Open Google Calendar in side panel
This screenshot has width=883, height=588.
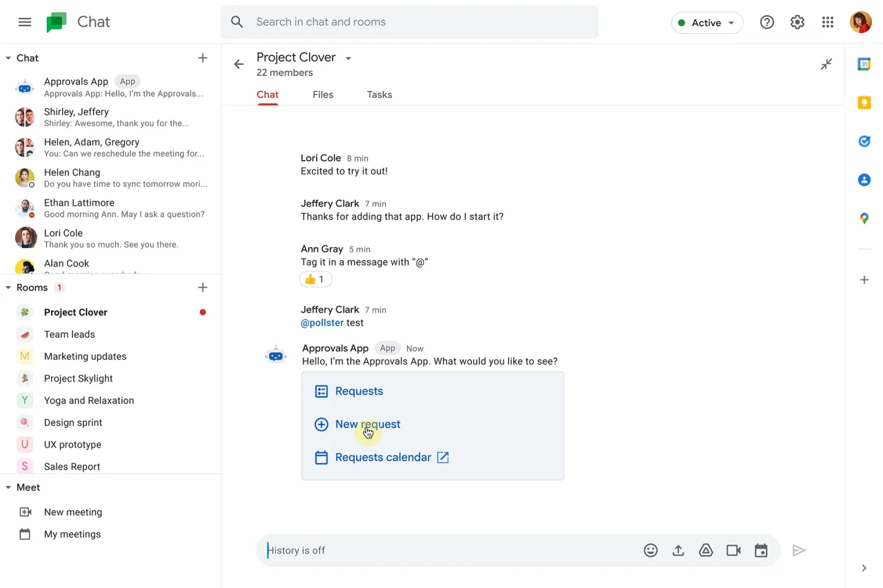[864, 64]
